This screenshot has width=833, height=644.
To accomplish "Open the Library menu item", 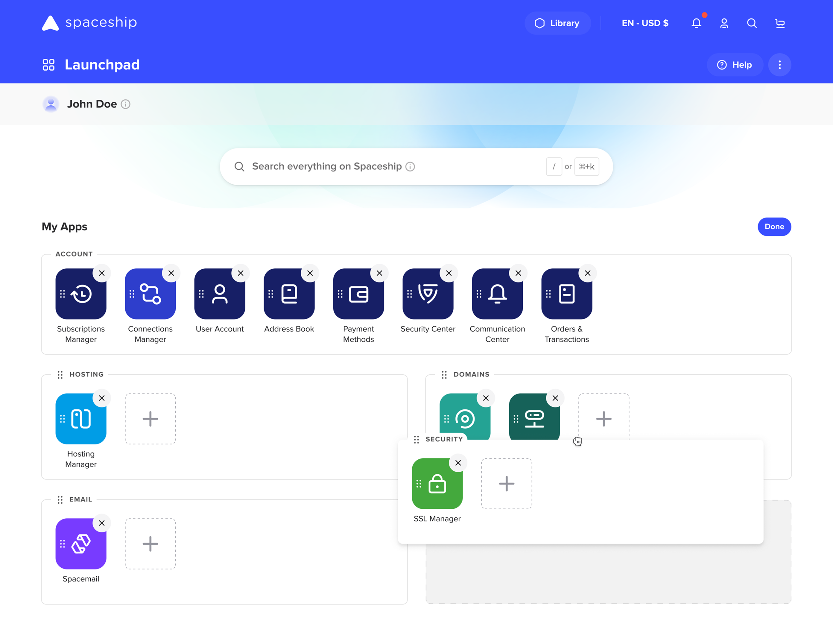I will pos(557,23).
